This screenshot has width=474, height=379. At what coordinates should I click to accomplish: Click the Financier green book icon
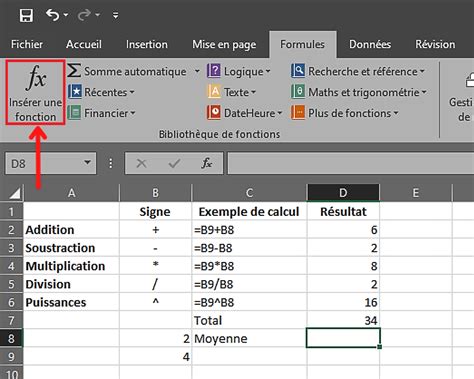tap(74, 113)
